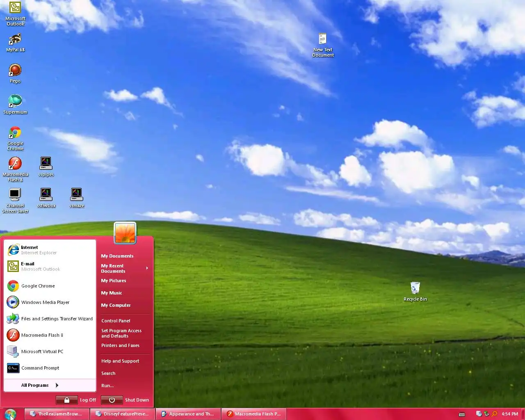Click the safely remove hardware tray icon

(x=486, y=414)
